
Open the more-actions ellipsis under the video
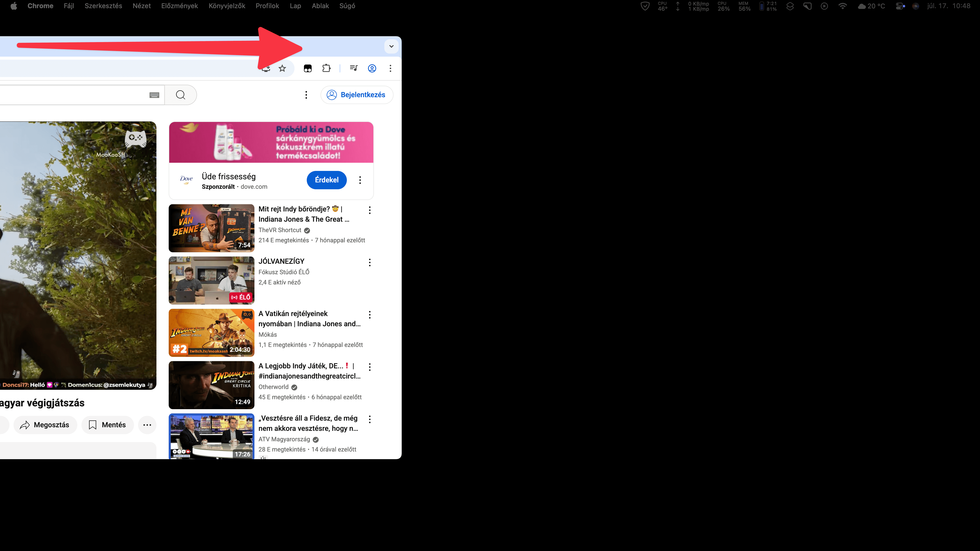coord(147,425)
